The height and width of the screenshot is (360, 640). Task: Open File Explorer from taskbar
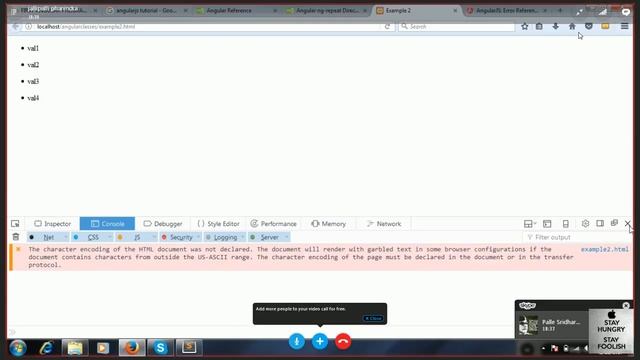(75, 348)
